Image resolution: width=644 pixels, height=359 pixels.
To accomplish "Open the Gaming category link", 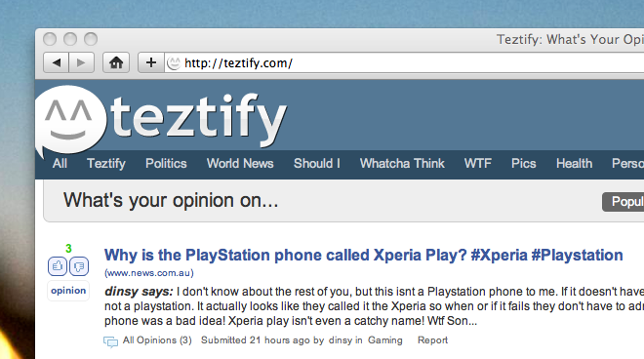I will (385, 340).
